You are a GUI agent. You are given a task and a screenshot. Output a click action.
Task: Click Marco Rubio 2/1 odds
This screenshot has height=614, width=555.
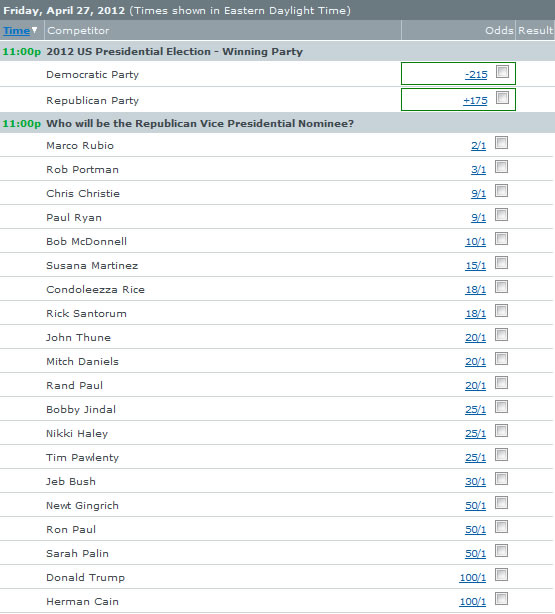coord(478,146)
